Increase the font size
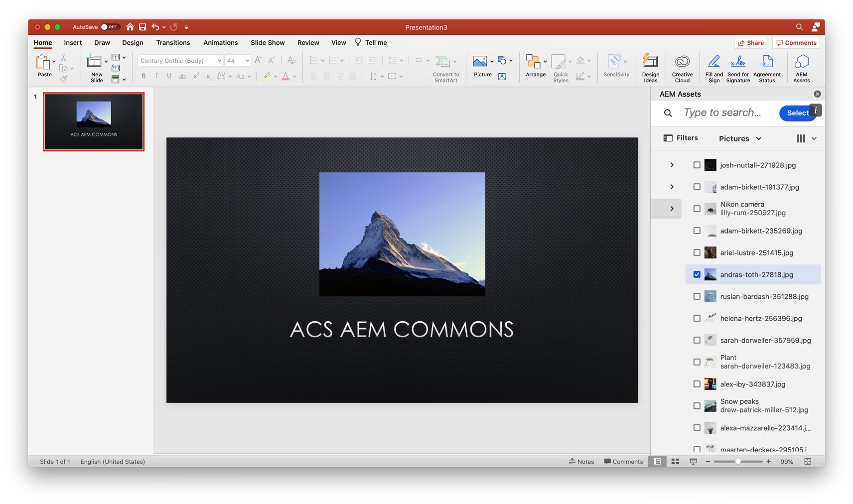The width and height of the screenshot is (853, 504). click(258, 60)
